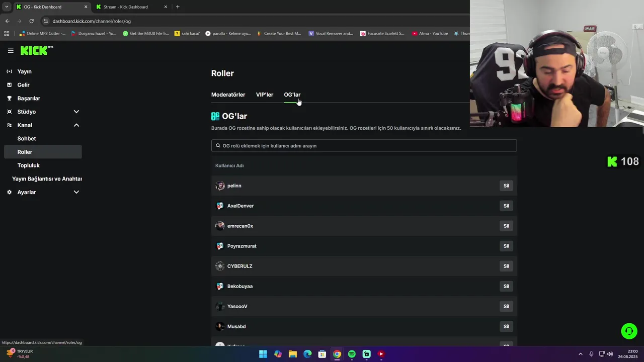Click the Kullanıcı Adı column header
644x362 pixels.
tap(229, 165)
